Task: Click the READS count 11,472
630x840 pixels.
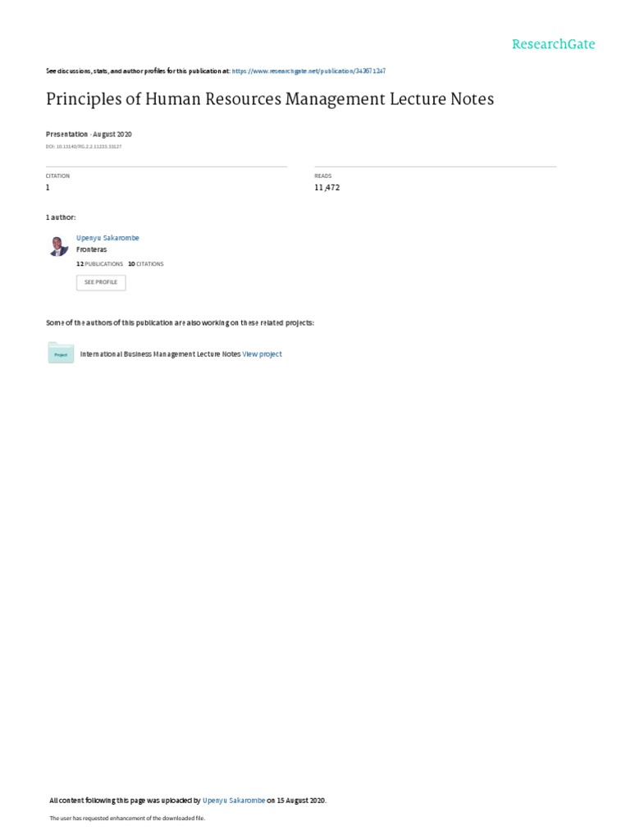Action: (326, 188)
